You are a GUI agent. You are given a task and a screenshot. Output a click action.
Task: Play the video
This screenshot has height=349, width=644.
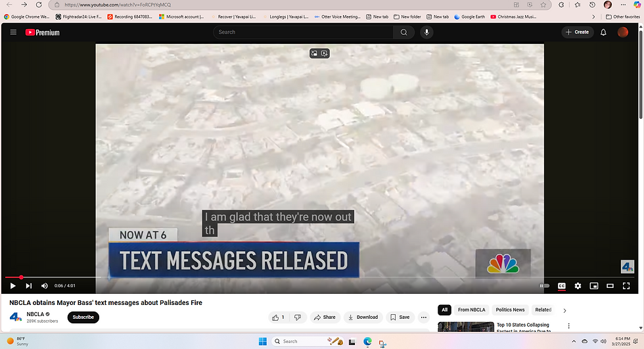12,286
